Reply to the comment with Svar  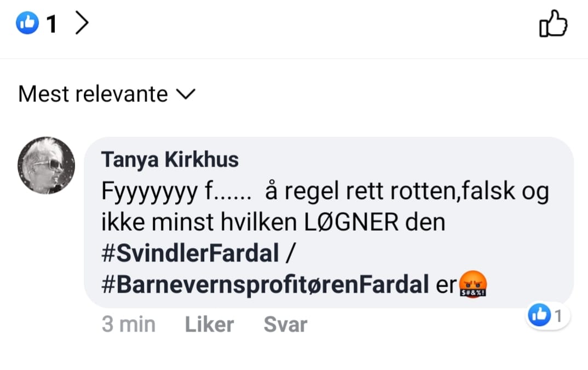(285, 324)
